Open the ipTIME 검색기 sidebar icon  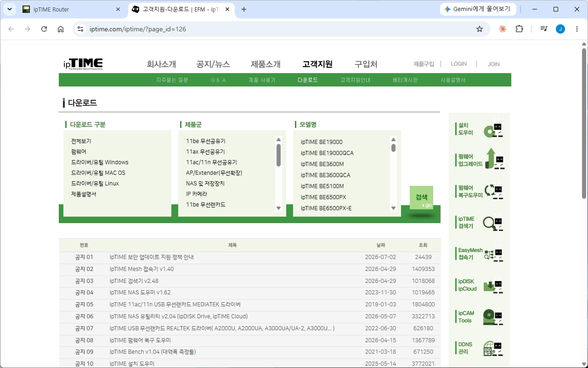coord(479,223)
